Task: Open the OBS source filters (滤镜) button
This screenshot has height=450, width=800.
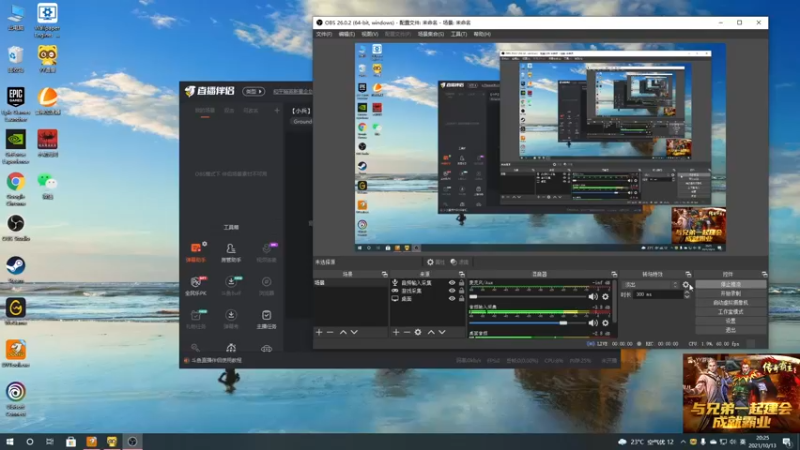Action: (x=460, y=262)
